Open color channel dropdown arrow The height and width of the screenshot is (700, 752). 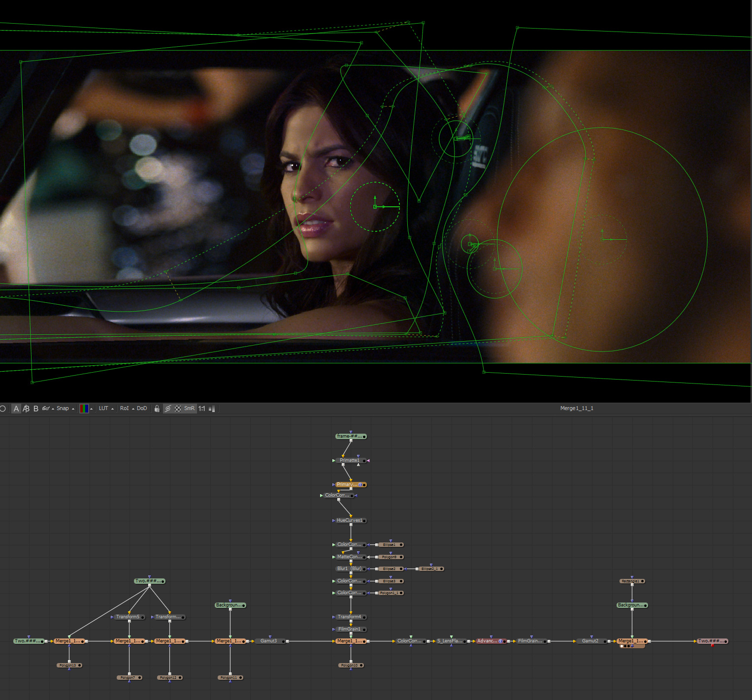click(92, 409)
